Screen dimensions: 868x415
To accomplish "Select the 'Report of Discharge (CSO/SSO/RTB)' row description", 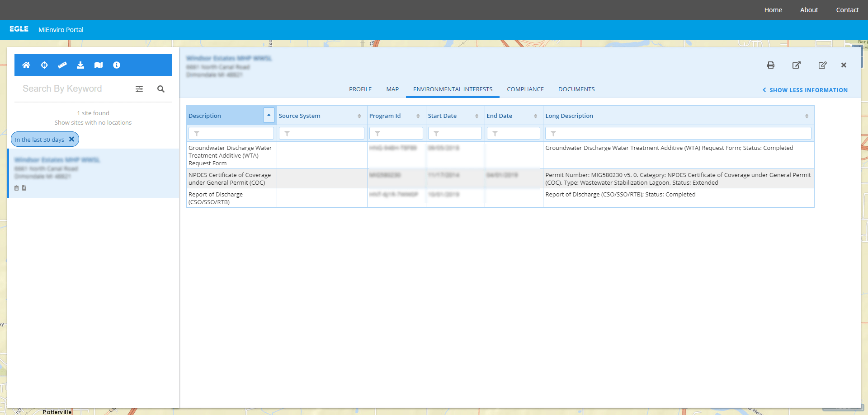I will point(216,198).
